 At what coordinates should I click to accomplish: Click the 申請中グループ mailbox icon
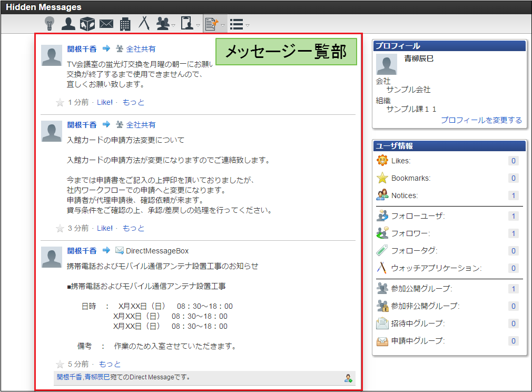click(382, 341)
